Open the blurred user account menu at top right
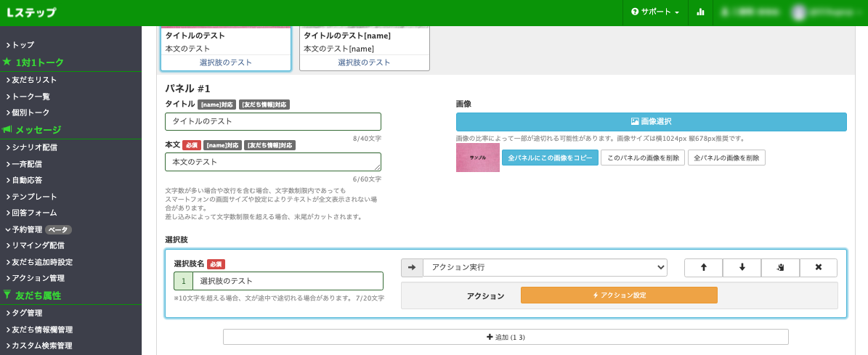The width and height of the screenshot is (868, 355). pos(829,12)
